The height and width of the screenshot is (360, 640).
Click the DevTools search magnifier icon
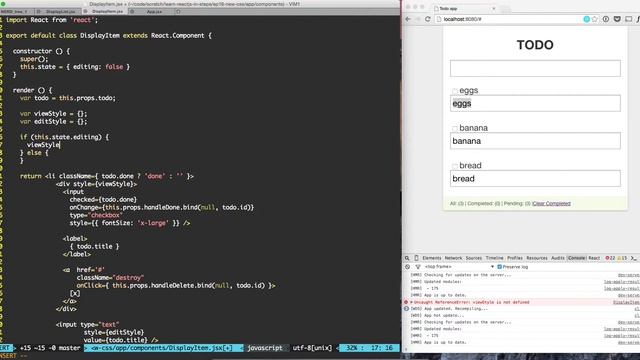[407, 258]
